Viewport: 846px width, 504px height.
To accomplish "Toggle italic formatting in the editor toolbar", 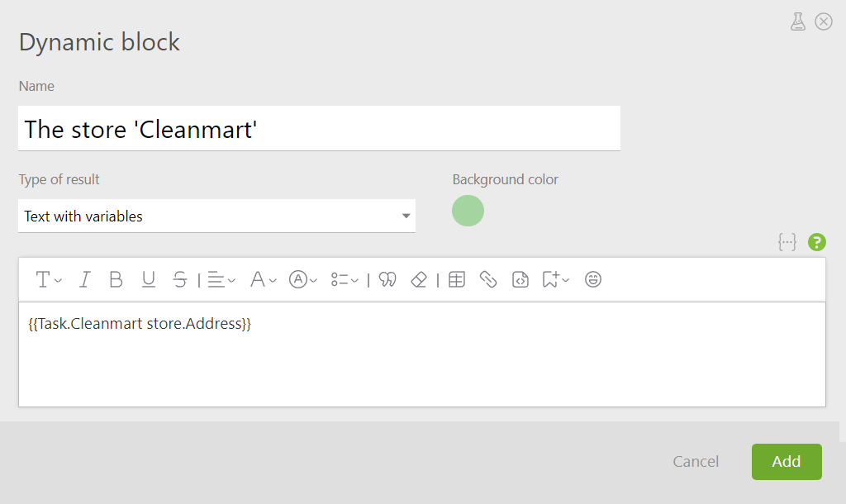I will (x=85, y=279).
